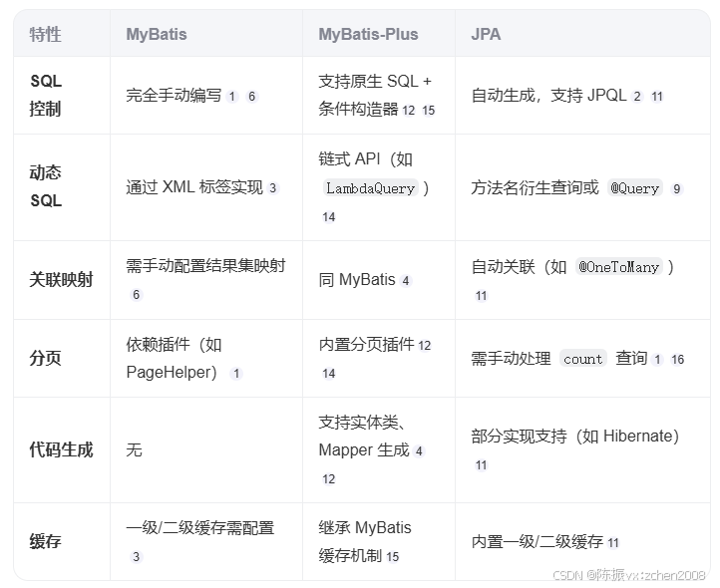Click 通过 XML 标签实现 cell text

pyautogui.click(x=194, y=187)
